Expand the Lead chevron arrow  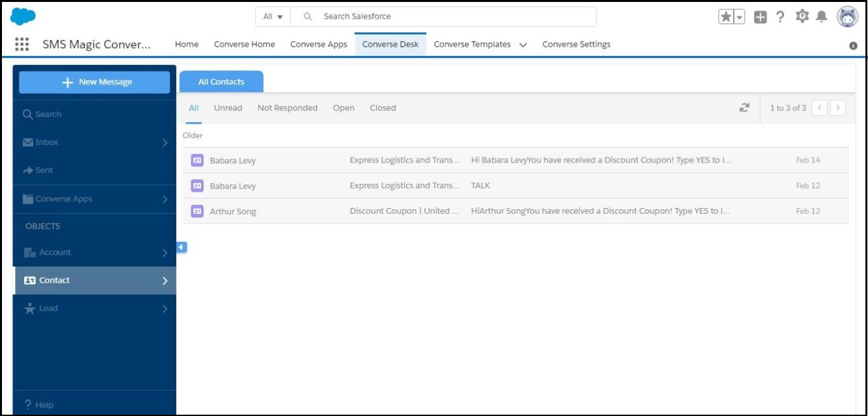165,309
